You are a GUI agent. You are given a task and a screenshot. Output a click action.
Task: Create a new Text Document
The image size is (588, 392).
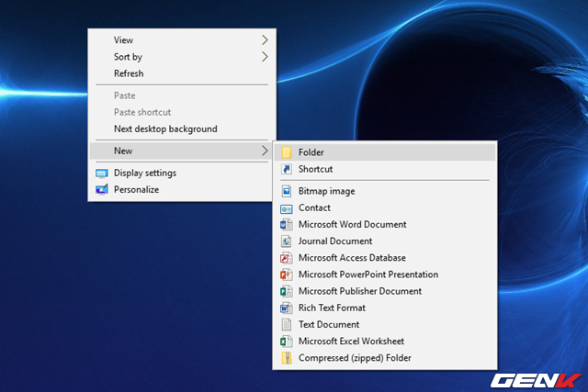coord(329,325)
